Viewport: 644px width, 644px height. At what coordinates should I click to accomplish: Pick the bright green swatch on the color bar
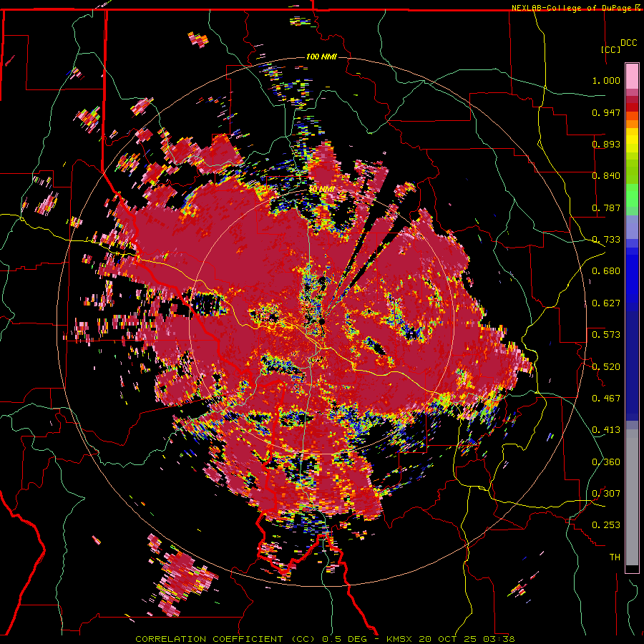click(x=632, y=195)
